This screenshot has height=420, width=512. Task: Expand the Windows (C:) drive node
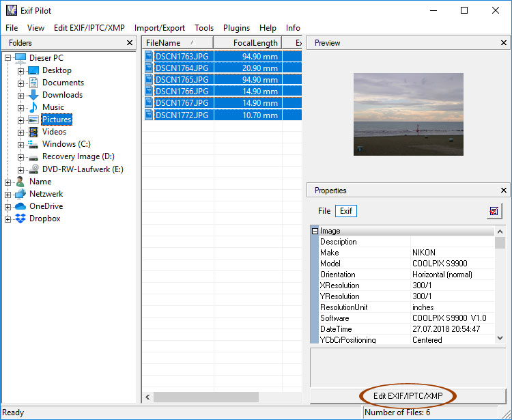20,145
